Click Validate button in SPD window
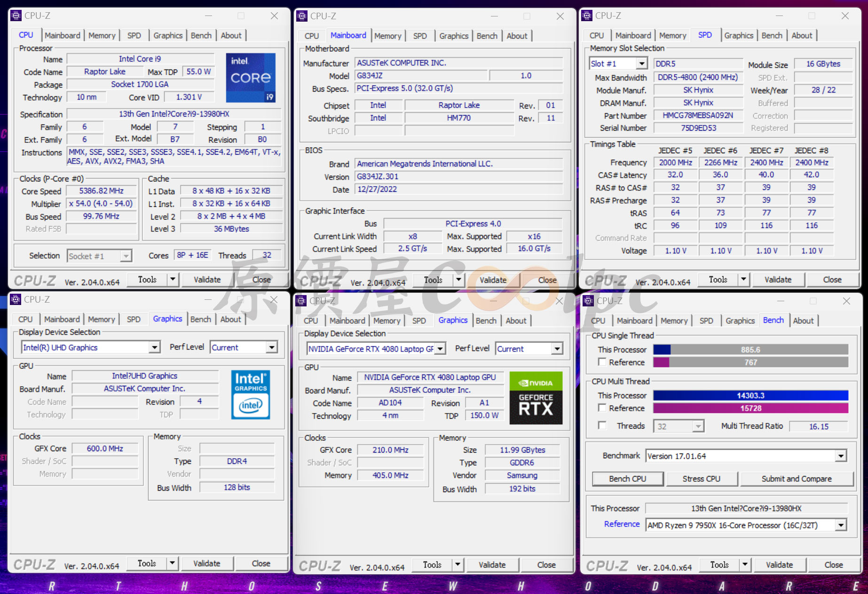Screen dimensions: 868x594 (778, 279)
